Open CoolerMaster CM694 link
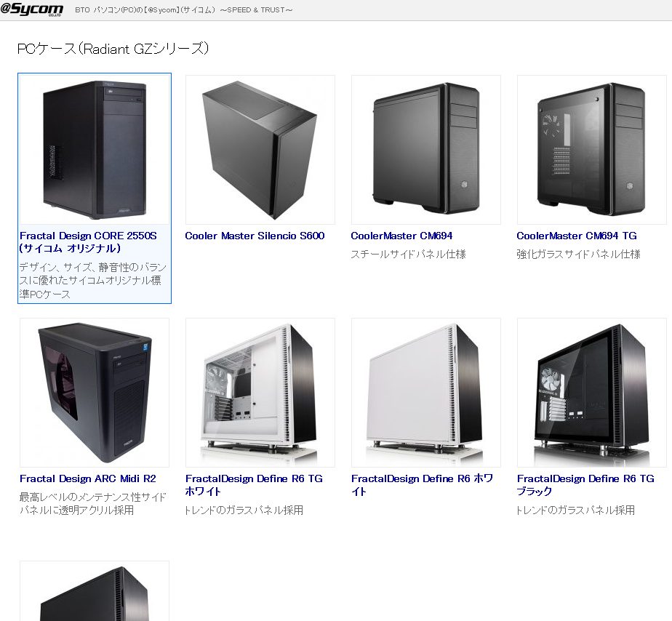This screenshot has height=621, width=672. click(x=401, y=236)
